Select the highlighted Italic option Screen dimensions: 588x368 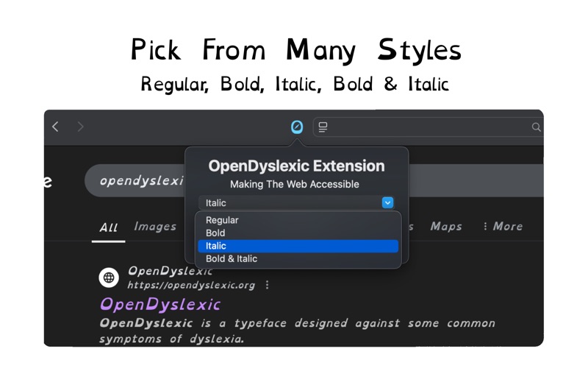(x=298, y=246)
